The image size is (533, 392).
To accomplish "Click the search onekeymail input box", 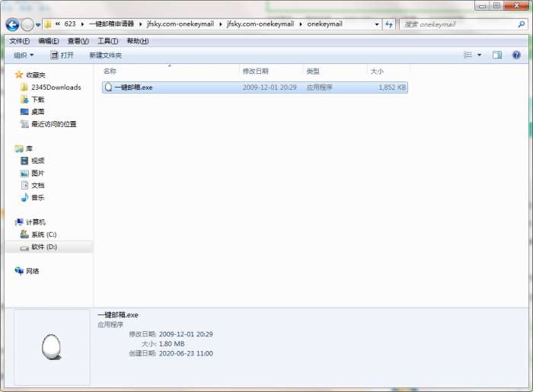I will (x=459, y=24).
